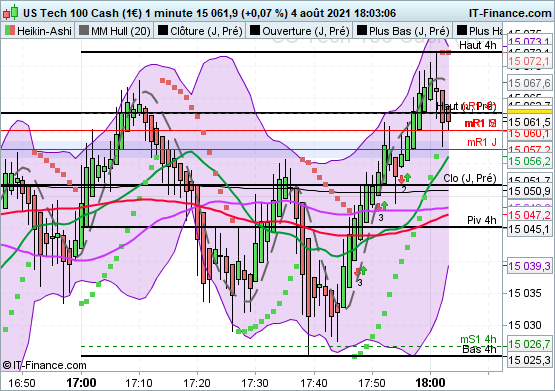This screenshot has height=391, width=555.
Task: Click the 15 056,2 green price tag
Action: click(x=530, y=161)
